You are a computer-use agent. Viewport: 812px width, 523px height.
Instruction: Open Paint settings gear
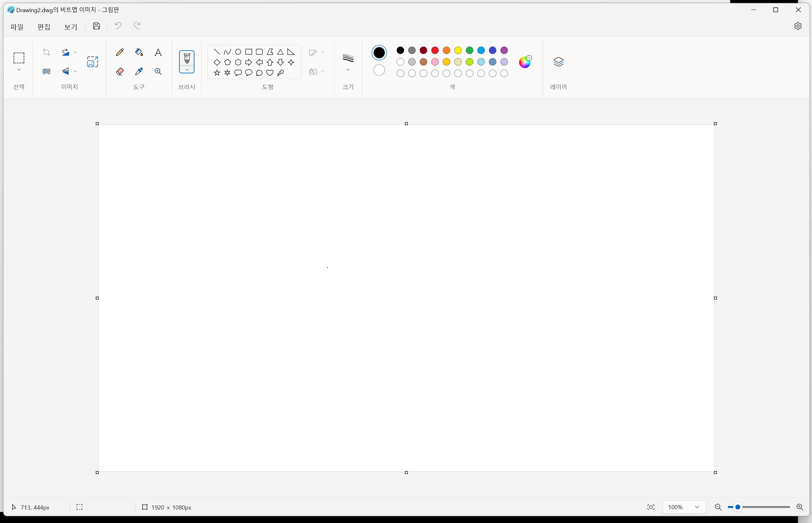(x=798, y=26)
